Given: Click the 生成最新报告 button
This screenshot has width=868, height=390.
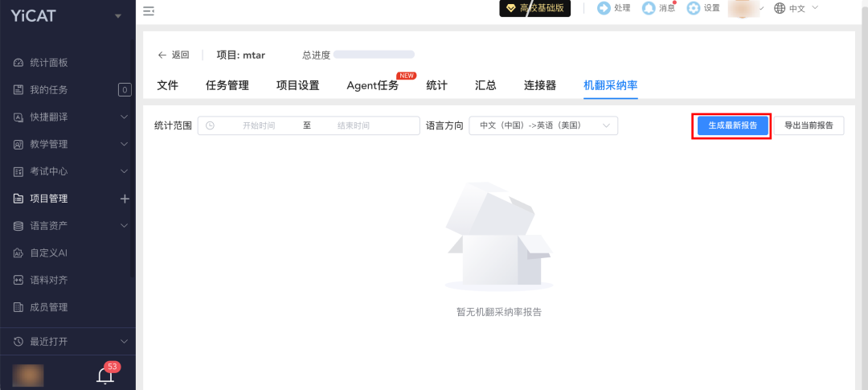Looking at the screenshot, I should click(x=733, y=125).
